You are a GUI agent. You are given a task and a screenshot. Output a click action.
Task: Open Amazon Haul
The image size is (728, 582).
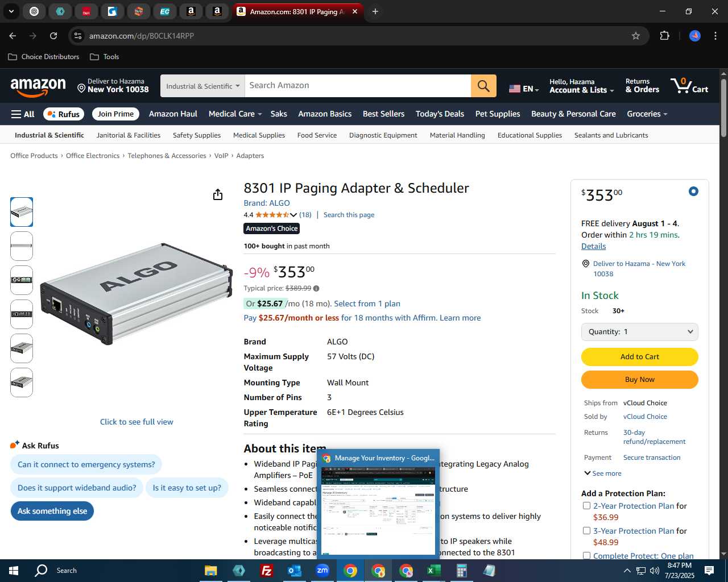click(x=173, y=114)
